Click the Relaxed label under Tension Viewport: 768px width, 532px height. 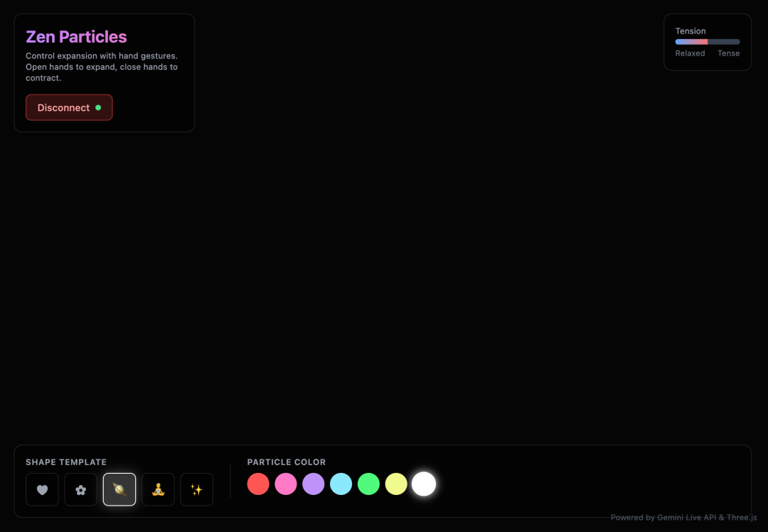[x=690, y=53]
